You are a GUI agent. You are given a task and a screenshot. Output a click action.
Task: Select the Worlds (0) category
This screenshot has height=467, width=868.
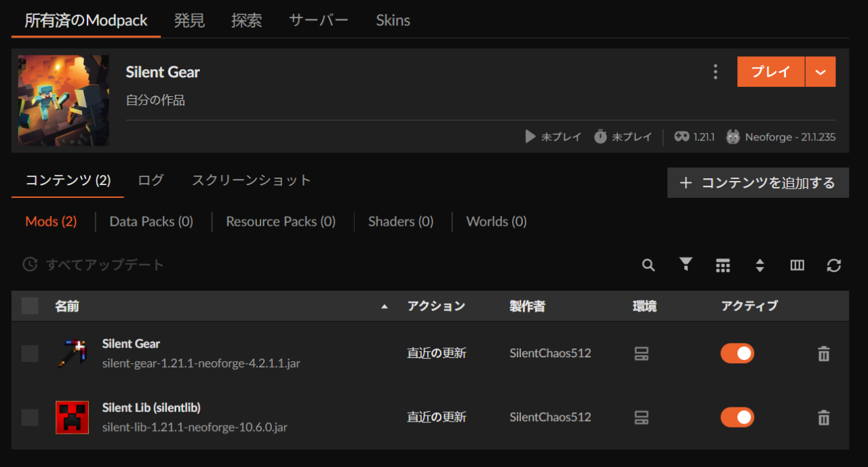coord(496,222)
